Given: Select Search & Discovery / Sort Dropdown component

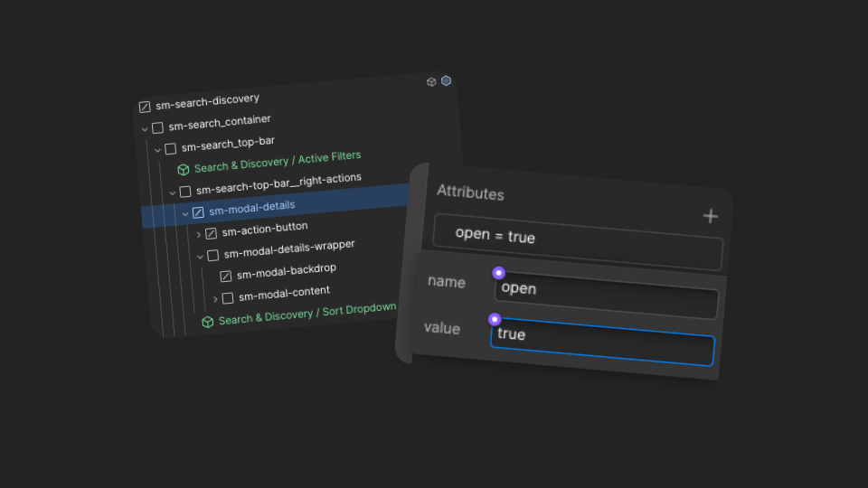Looking at the screenshot, I should pyautogui.click(x=307, y=314).
